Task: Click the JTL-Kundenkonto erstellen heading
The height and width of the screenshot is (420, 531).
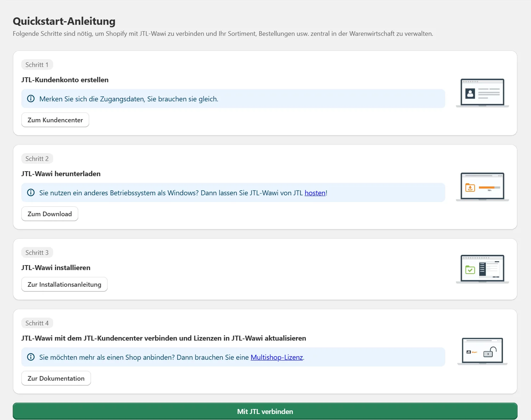Action: click(65, 80)
